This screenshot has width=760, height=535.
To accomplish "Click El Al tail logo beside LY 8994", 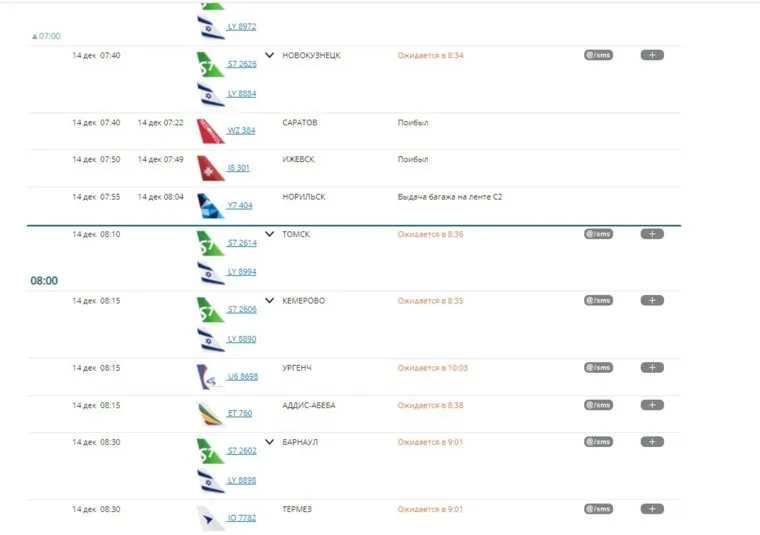I will (x=210, y=272).
